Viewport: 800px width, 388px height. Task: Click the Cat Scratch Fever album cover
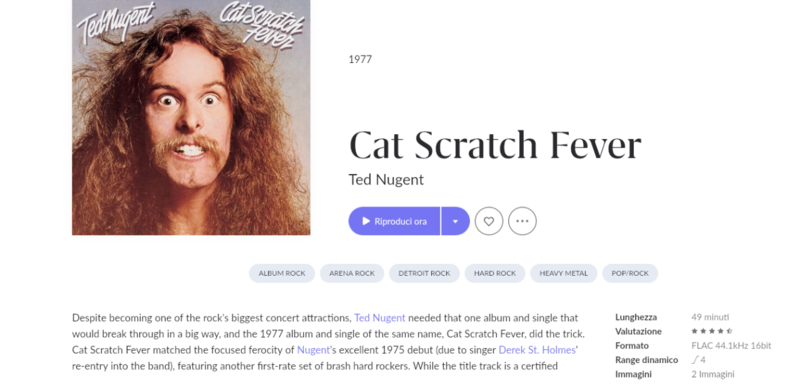(x=191, y=117)
